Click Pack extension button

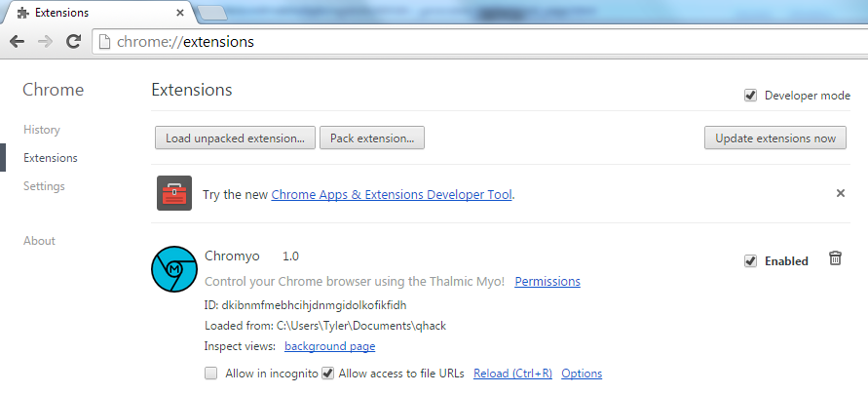coord(372,138)
